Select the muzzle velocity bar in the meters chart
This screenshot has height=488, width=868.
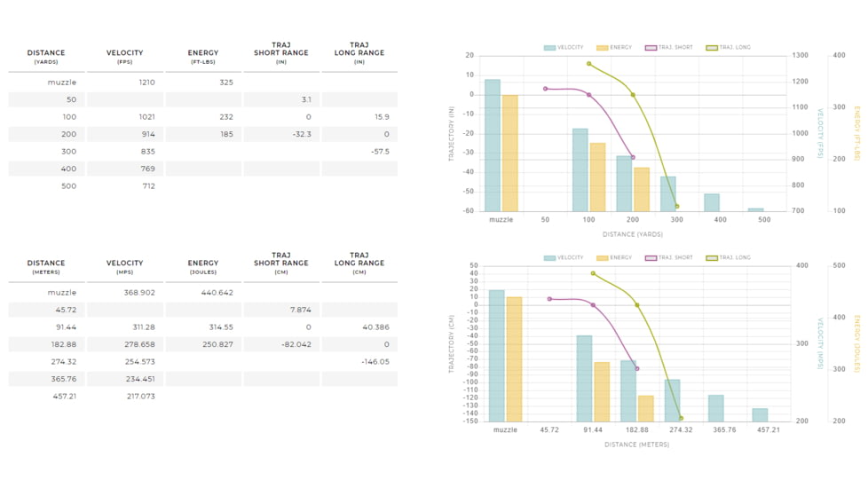[x=496, y=355]
